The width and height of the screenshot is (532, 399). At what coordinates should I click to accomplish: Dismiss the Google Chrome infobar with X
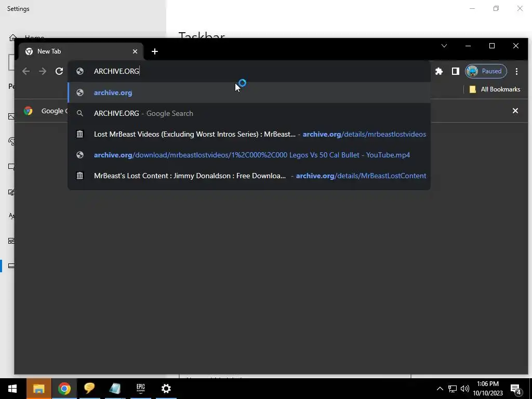tap(515, 111)
